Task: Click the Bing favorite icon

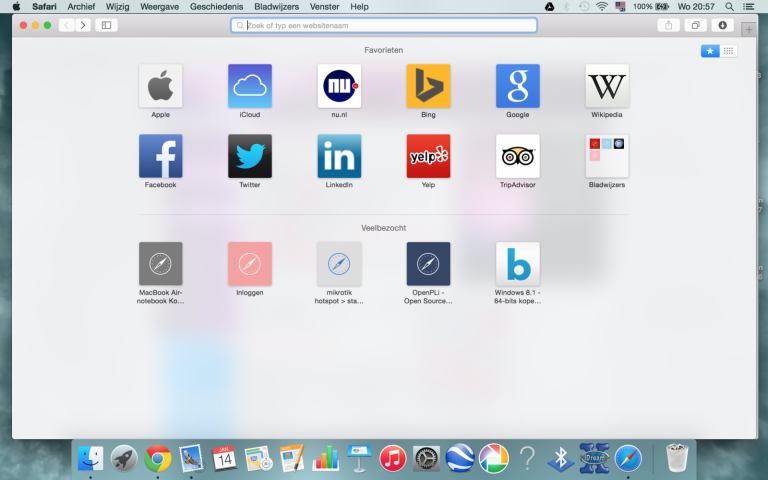Action: 428,86
